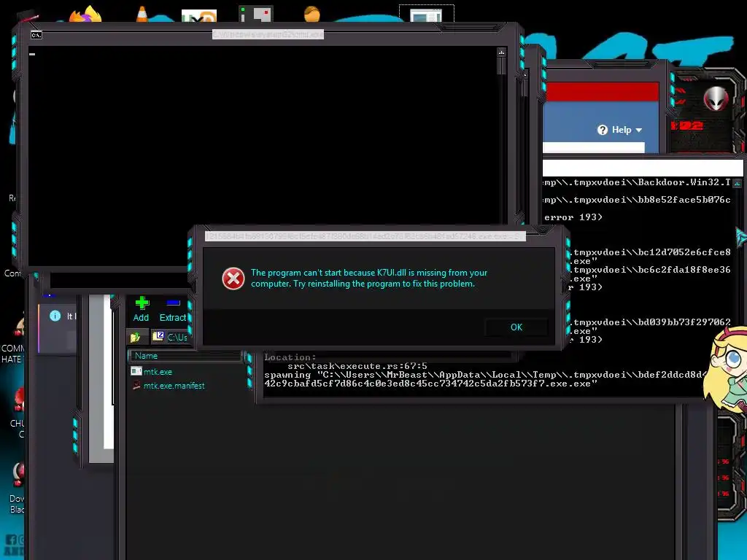
Task: Open the orange ball desktop icon
Action: click(312, 14)
